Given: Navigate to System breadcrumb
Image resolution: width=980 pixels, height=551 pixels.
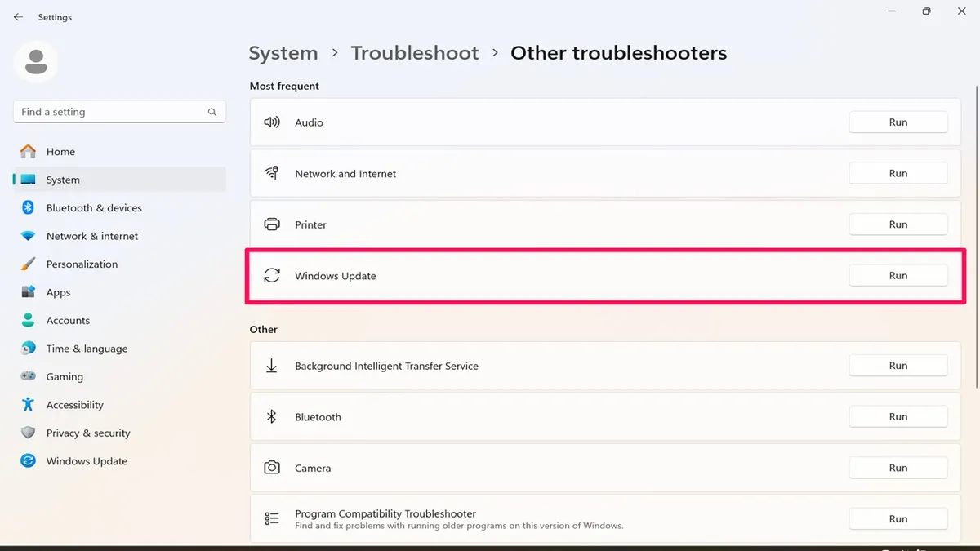Looking at the screenshot, I should [x=283, y=53].
